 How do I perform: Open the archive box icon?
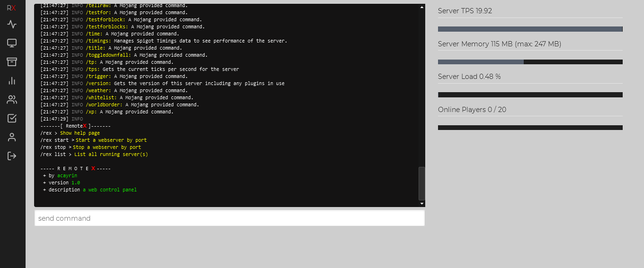click(x=12, y=62)
